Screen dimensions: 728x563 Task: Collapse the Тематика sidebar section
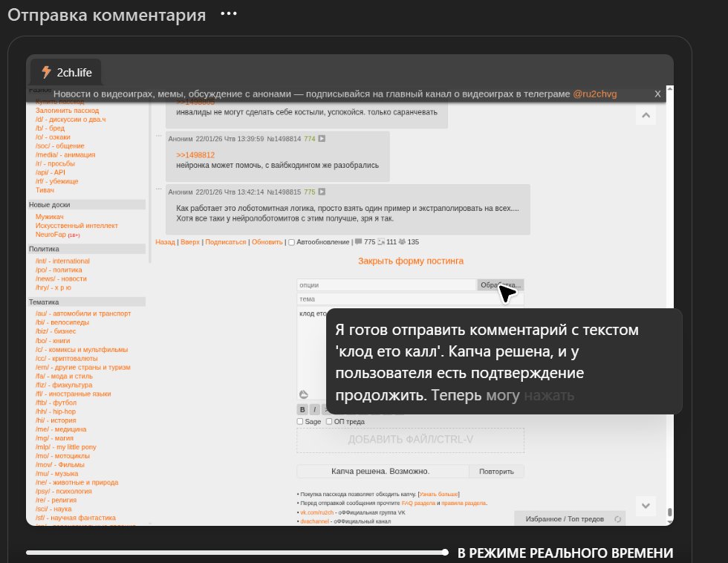86,302
